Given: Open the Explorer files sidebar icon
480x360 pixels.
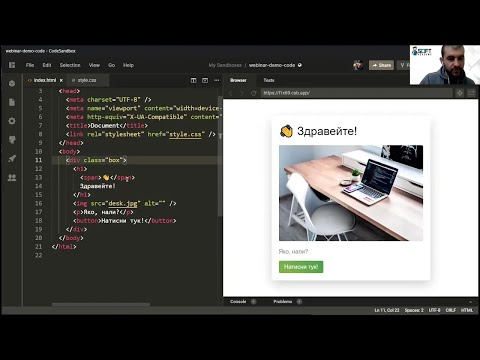Looking at the screenshot, I should tap(12, 102).
